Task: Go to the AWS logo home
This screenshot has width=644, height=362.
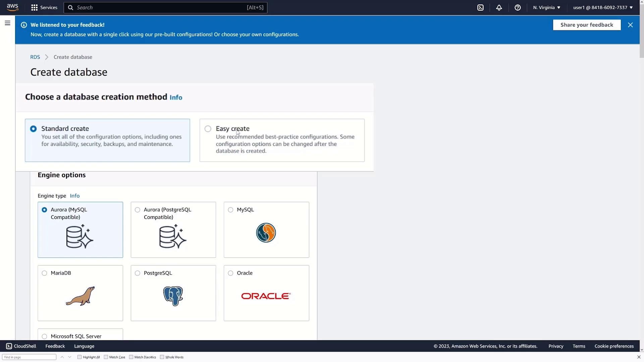Action: pos(12,7)
